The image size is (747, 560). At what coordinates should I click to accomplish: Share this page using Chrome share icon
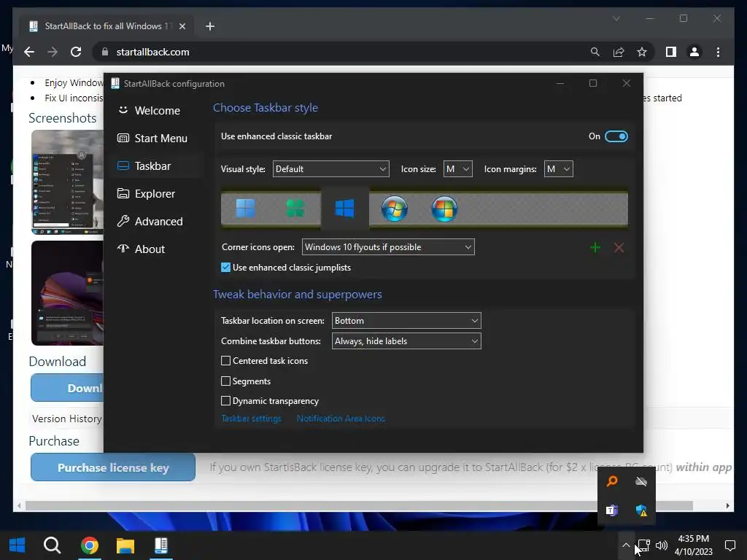point(619,52)
